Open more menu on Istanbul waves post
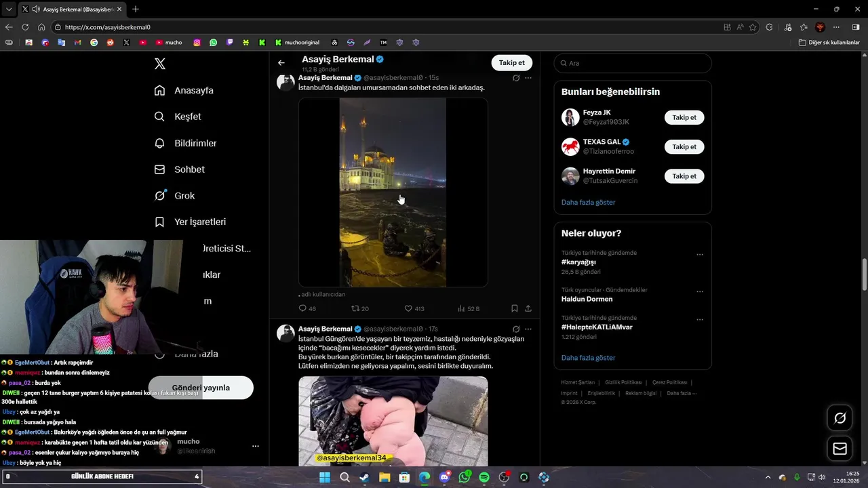This screenshot has width=868, height=488. pos(528,78)
